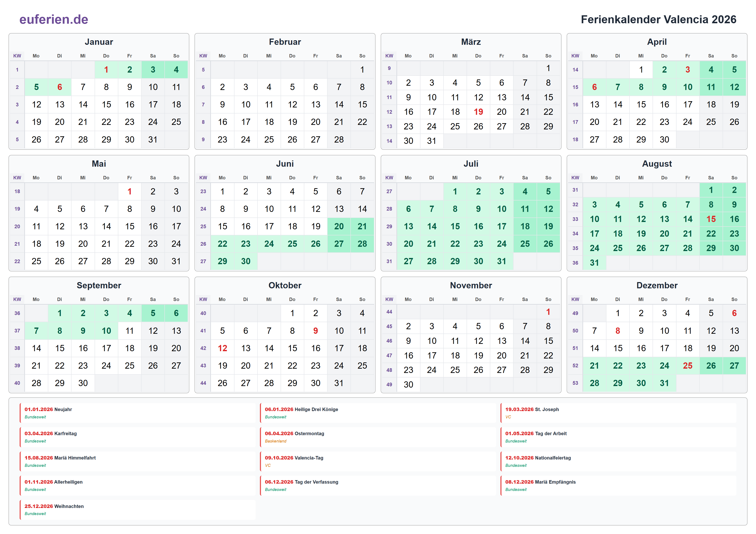Click red April 3 Karfreitag cell
756x534 pixels.
(687, 70)
